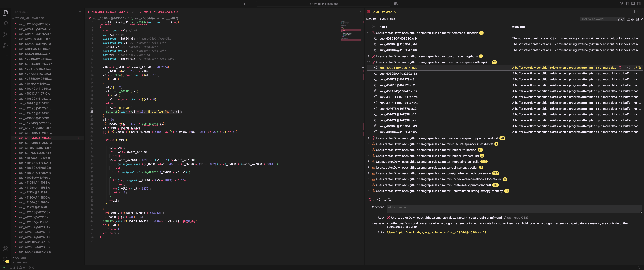The width and height of the screenshot is (644, 270).
Task: Toggle secondary sidebar layout button
Action: pos(639,4)
